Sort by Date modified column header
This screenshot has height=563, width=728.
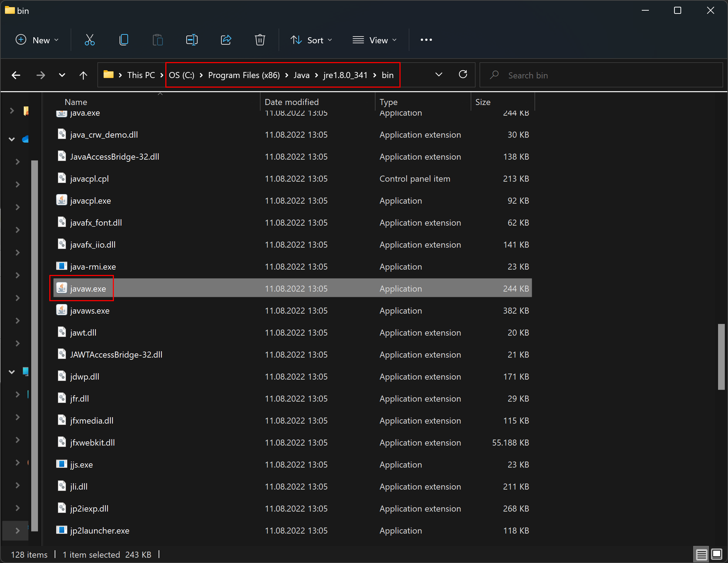pyautogui.click(x=292, y=102)
